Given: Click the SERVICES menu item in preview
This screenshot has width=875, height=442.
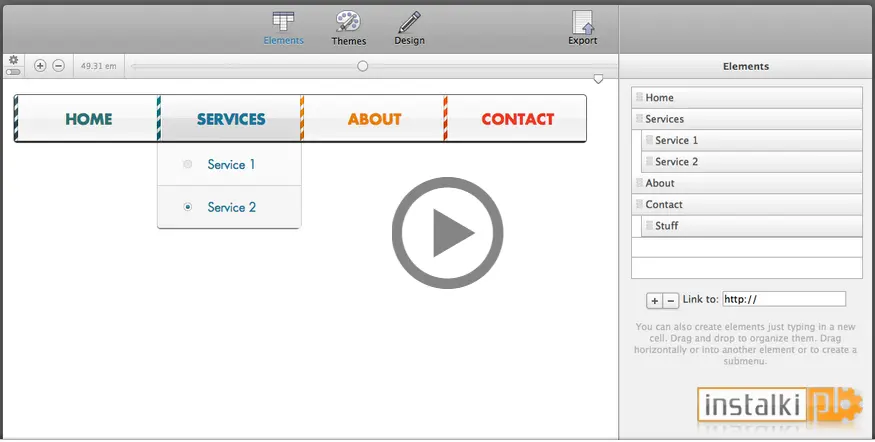Looking at the screenshot, I should coord(231,119).
